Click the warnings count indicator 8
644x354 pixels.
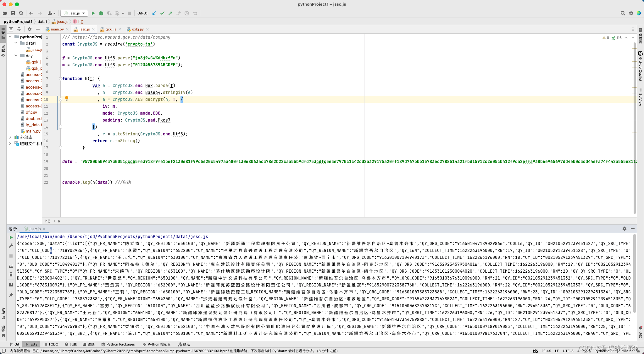click(606, 38)
